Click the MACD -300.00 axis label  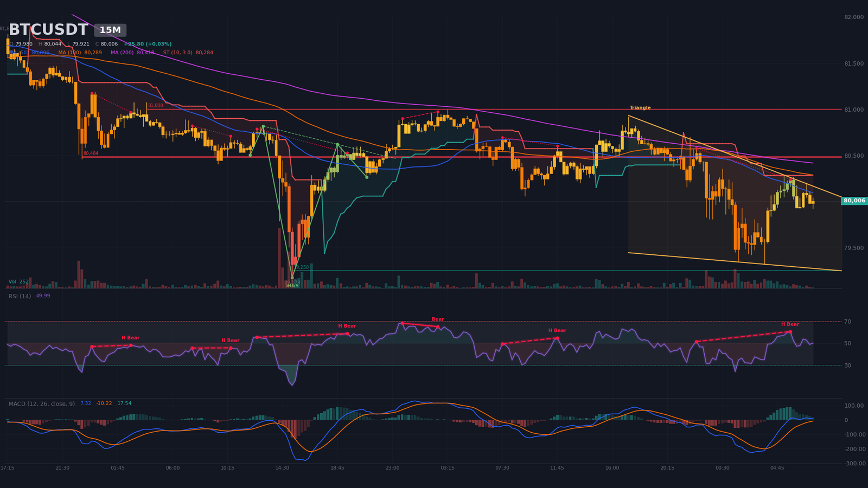click(x=855, y=464)
